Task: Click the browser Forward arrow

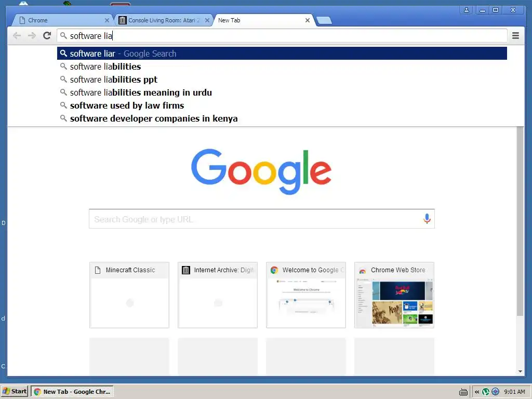Action: click(x=32, y=36)
